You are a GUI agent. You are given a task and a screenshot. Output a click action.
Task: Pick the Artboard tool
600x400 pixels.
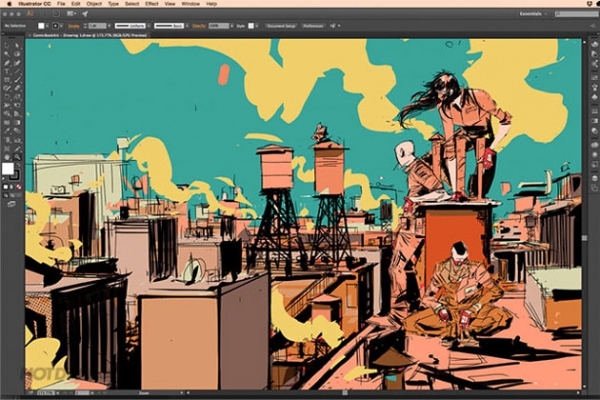pos(7,149)
